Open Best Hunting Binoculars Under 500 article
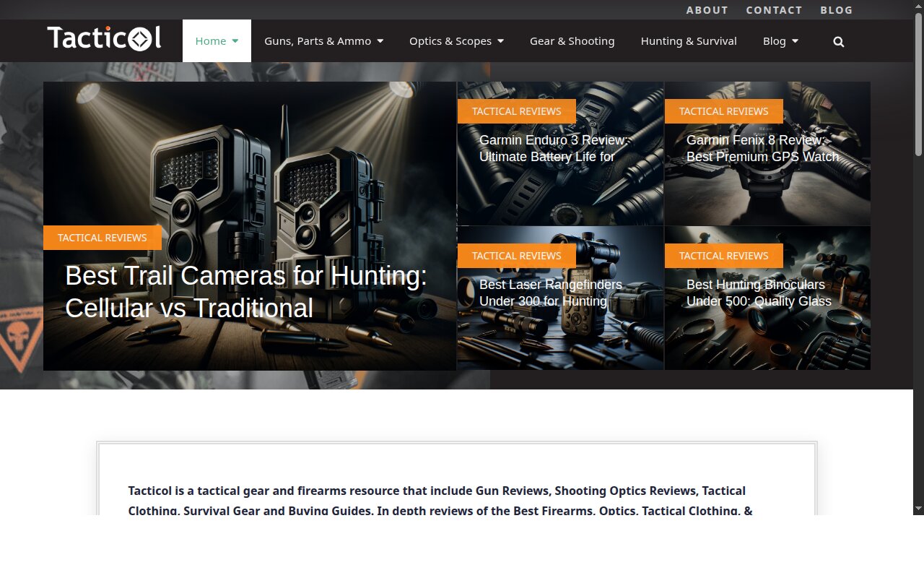 [x=759, y=293]
